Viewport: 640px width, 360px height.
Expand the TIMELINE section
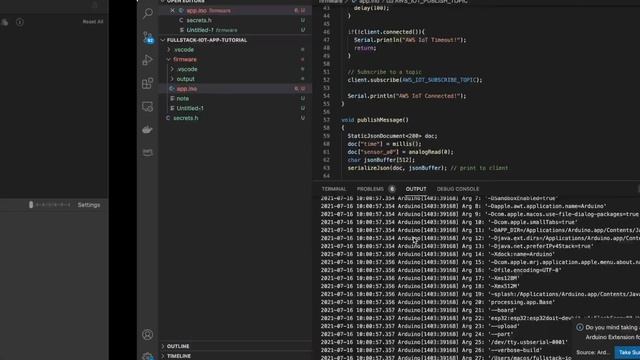(179, 356)
